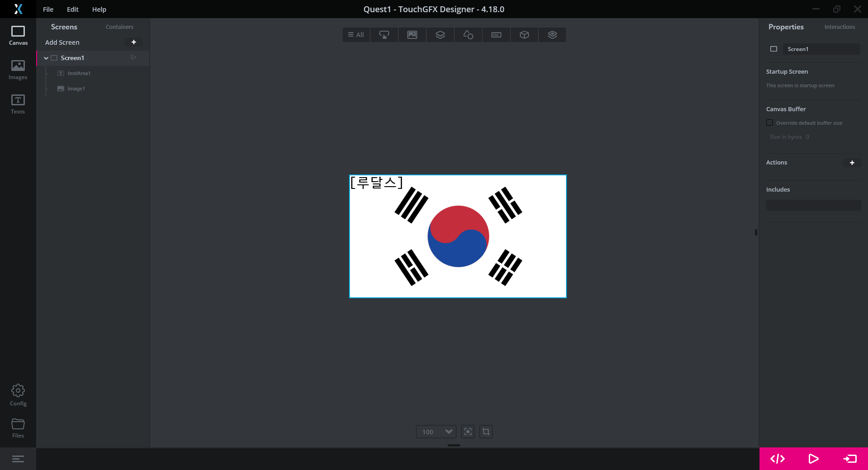Select the Korean text area on canvas
868x470 pixels.
[377, 182]
